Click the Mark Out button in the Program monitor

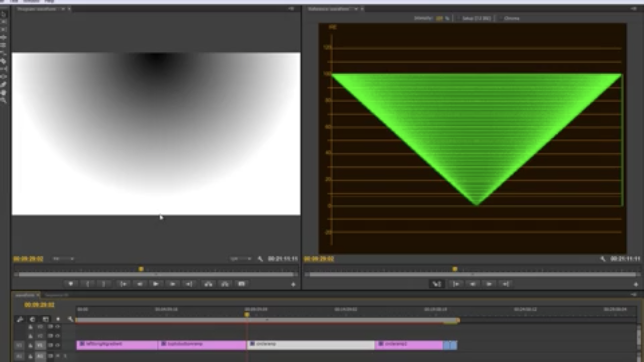[x=104, y=284]
